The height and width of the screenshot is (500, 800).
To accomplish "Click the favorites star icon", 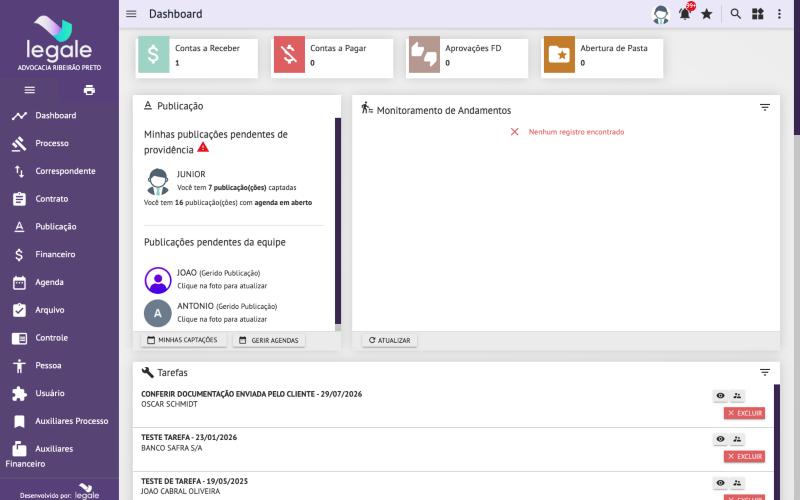I will [x=707, y=14].
